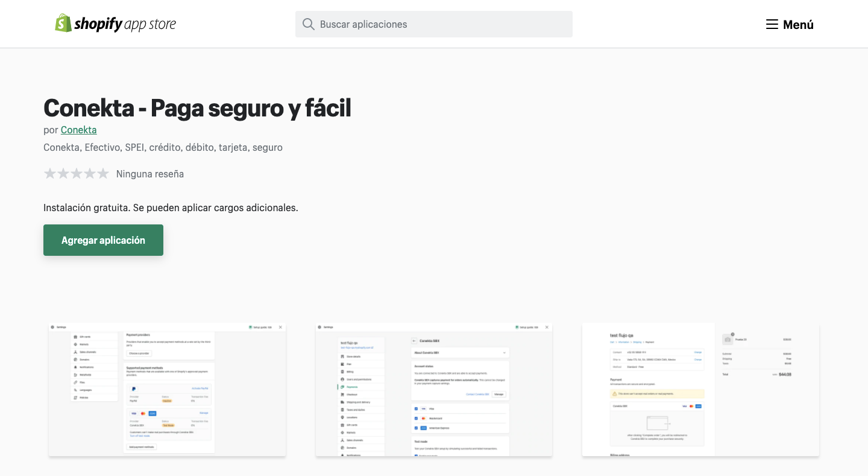Open the payment providers settings screenshot

[x=168, y=390]
